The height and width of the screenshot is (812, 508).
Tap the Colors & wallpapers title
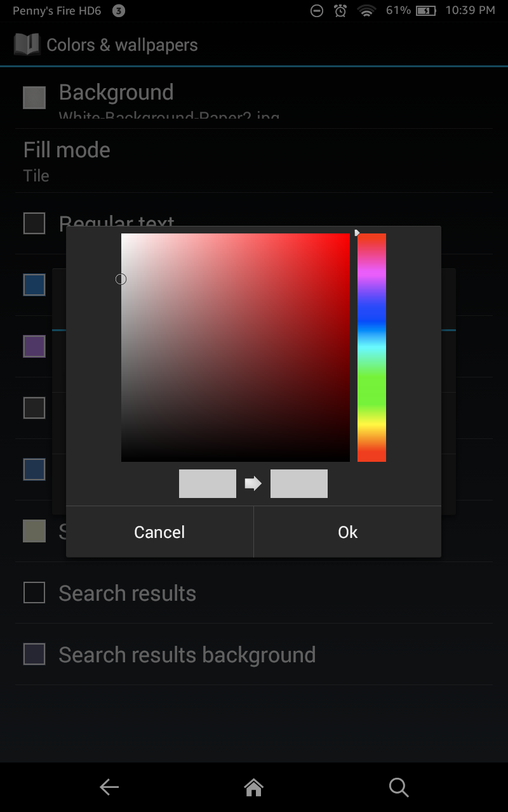pyautogui.click(x=122, y=45)
